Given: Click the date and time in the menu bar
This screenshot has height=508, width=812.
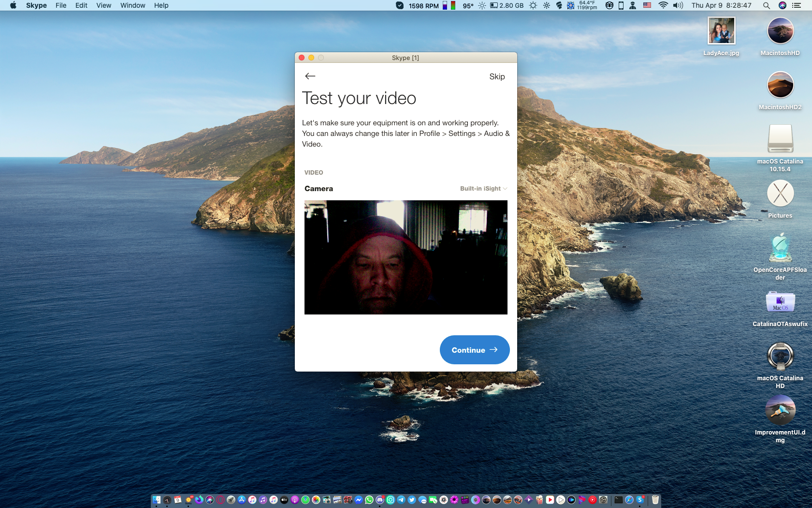Looking at the screenshot, I should tap(721, 5).
